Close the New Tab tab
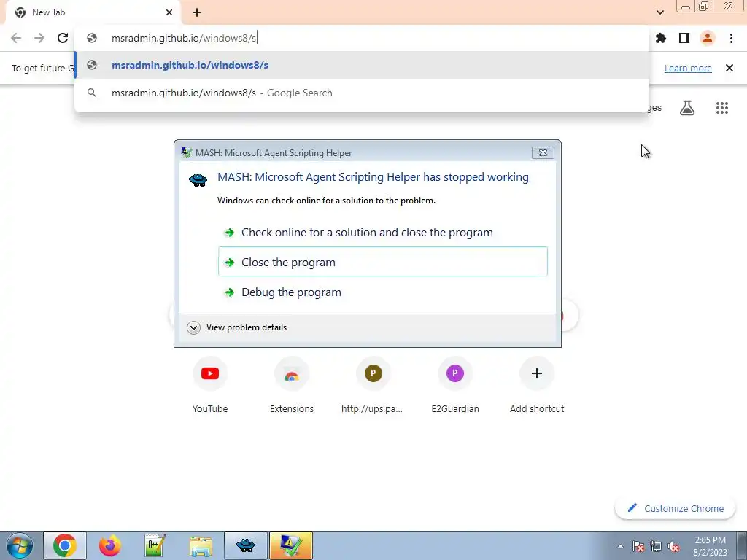The width and height of the screenshot is (747, 560). [169, 12]
